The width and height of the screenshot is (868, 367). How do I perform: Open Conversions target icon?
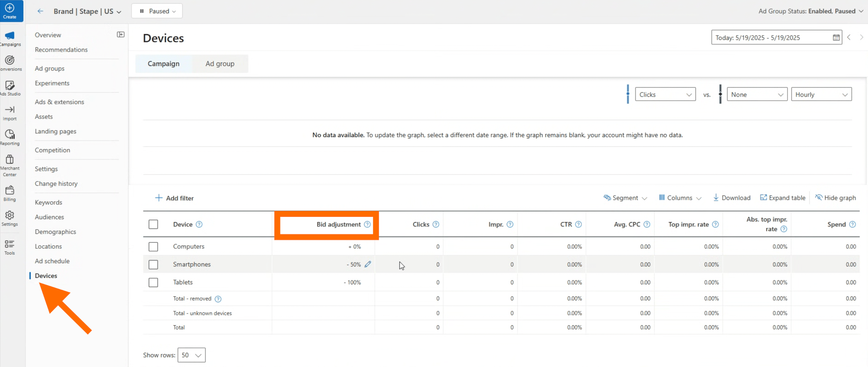[10, 60]
